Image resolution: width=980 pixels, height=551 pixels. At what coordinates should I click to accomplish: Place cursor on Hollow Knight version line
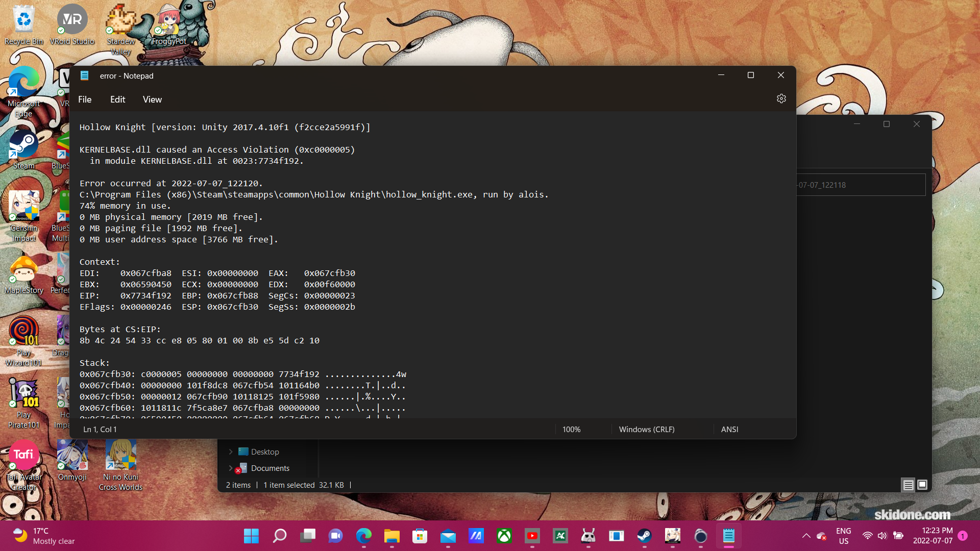[225, 127]
